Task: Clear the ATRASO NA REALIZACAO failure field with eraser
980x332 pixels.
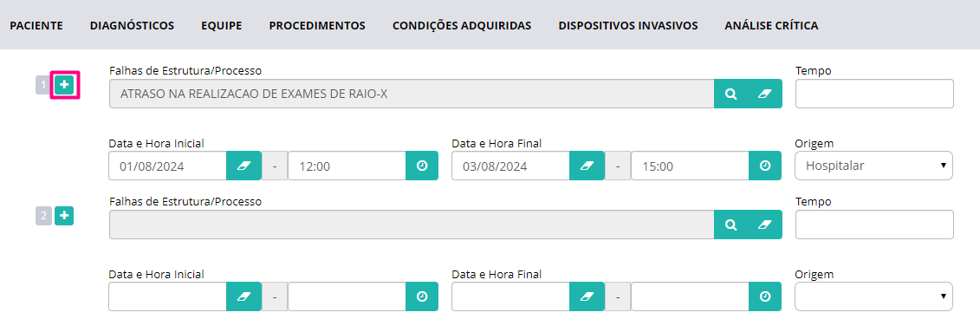Action: 765,94
